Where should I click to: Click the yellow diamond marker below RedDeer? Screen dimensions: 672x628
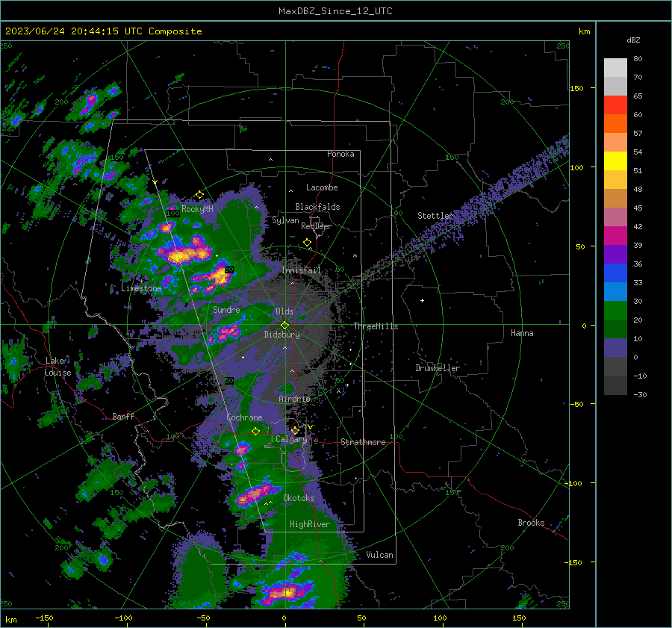click(307, 243)
